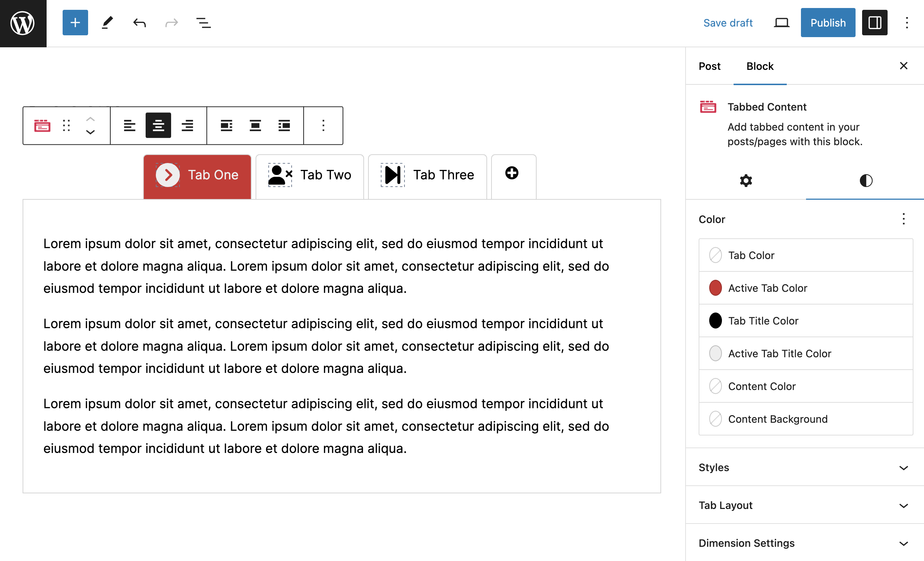Choose a Content Color
Screen dimensions: 924x561
806,386
